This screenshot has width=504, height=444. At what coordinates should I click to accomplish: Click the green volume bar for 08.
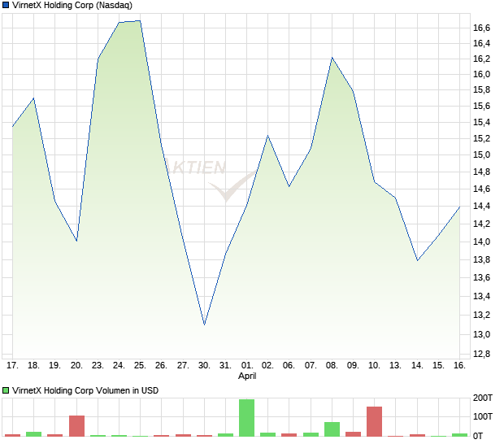[332, 429]
